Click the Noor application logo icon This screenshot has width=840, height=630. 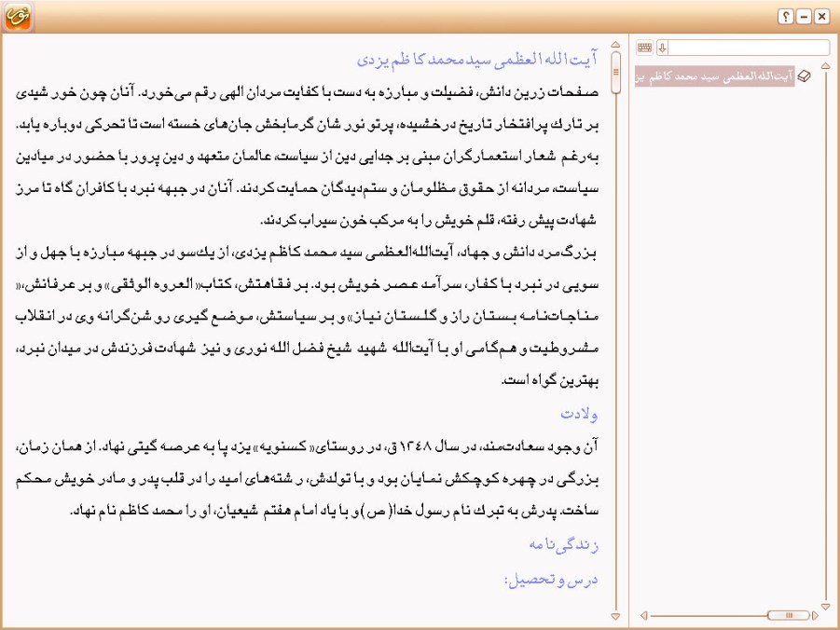pos(18,16)
